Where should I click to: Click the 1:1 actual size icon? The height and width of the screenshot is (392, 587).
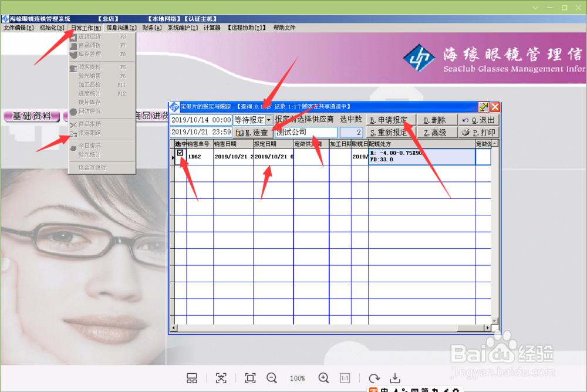[x=345, y=378]
